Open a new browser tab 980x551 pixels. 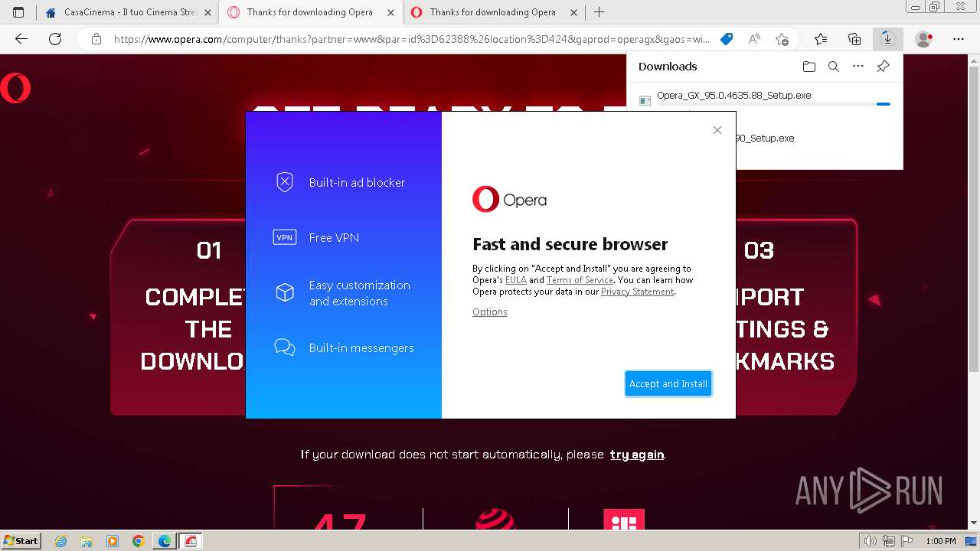[x=599, y=12]
